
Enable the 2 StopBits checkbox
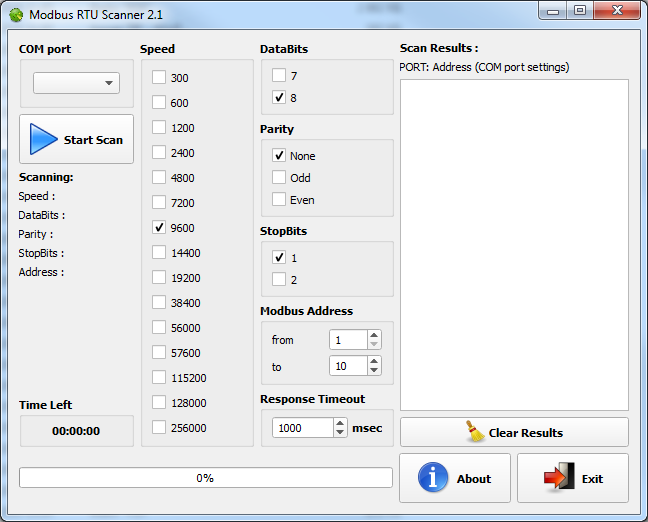point(279,280)
